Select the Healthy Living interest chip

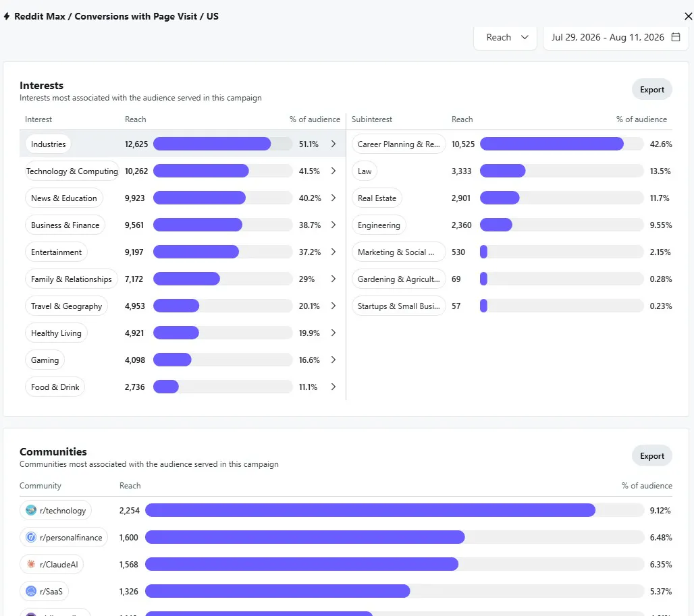(56, 333)
